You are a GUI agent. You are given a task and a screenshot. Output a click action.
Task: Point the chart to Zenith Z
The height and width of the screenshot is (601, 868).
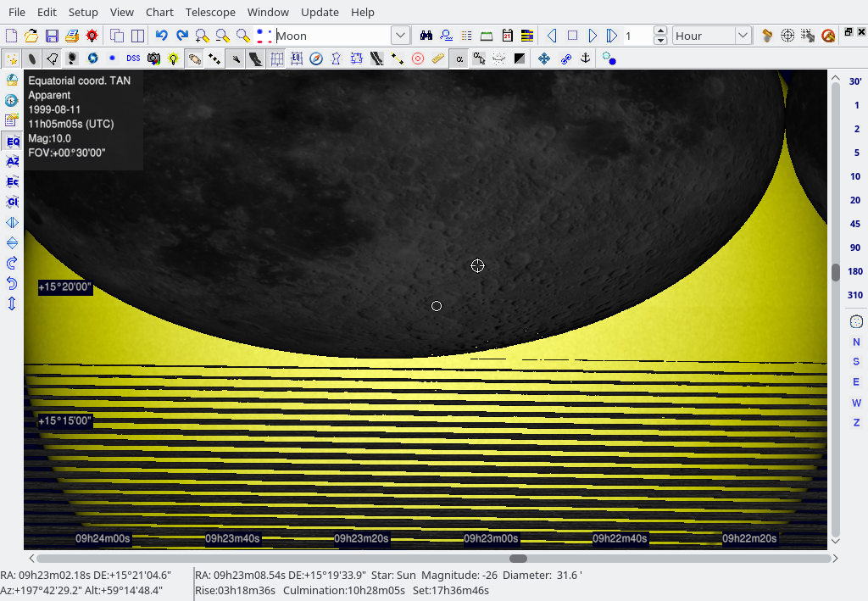tap(856, 423)
